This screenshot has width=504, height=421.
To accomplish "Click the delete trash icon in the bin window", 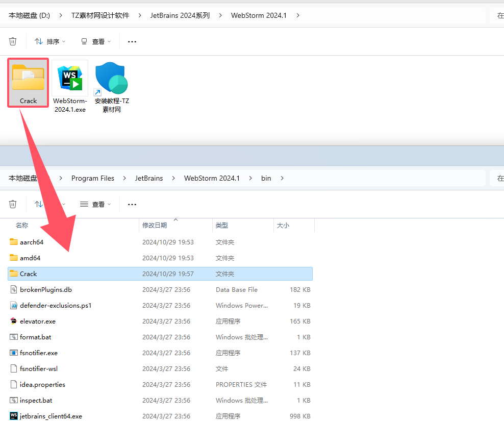I will 13,204.
